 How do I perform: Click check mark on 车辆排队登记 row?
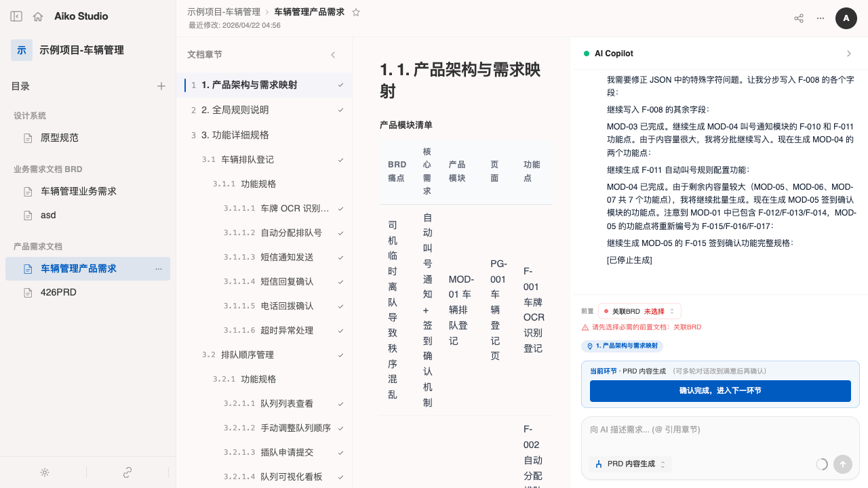point(340,160)
